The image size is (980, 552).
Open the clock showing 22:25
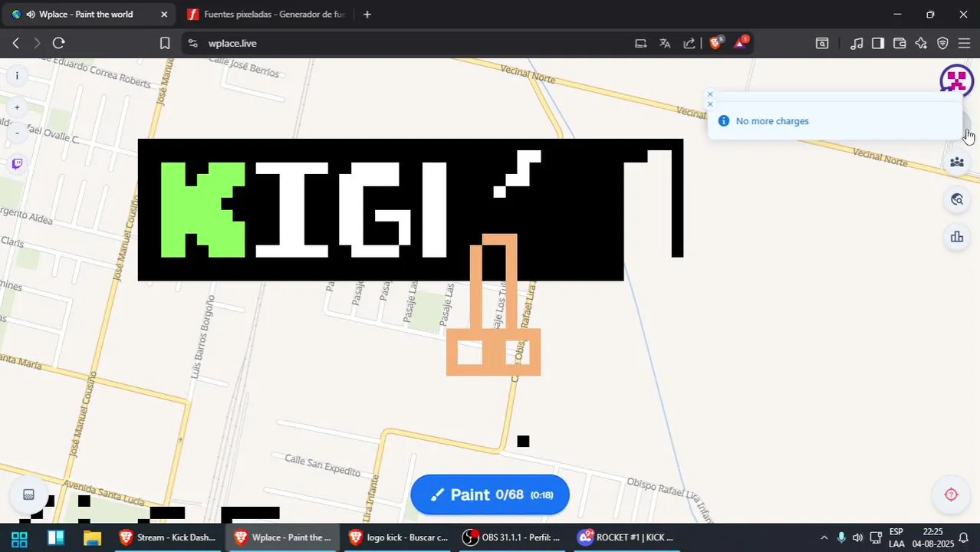click(x=932, y=537)
